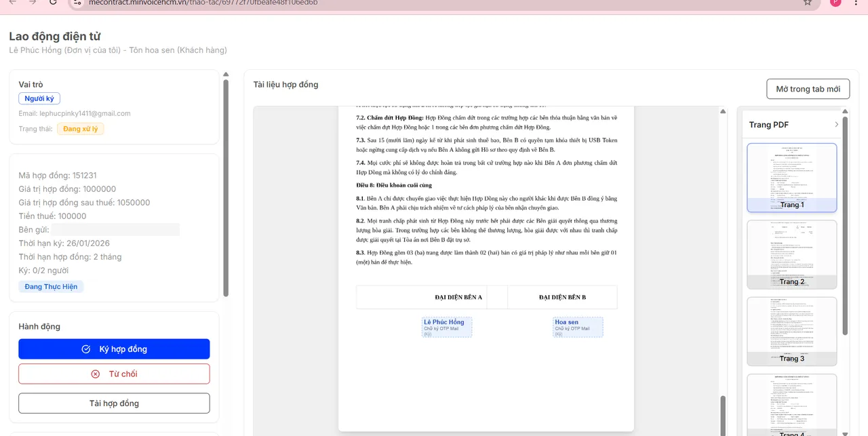Select the Trang 3 page thumbnail
Screen dimensions: 868x436
pyautogui.click(x=791, y=330)
